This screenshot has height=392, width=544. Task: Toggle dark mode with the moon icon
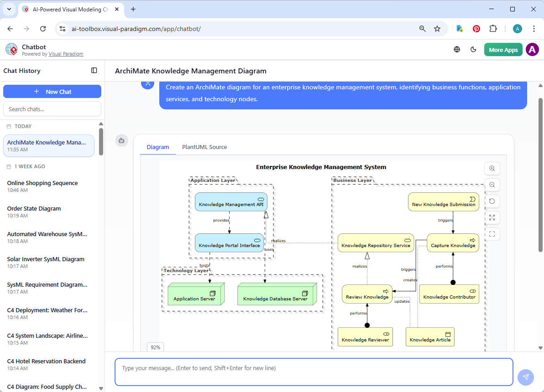pos(473,49)
